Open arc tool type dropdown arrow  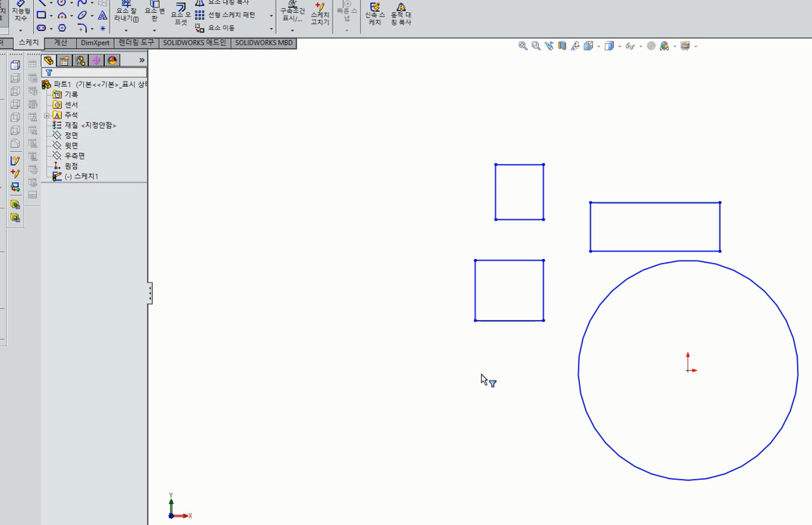(72, 16)
